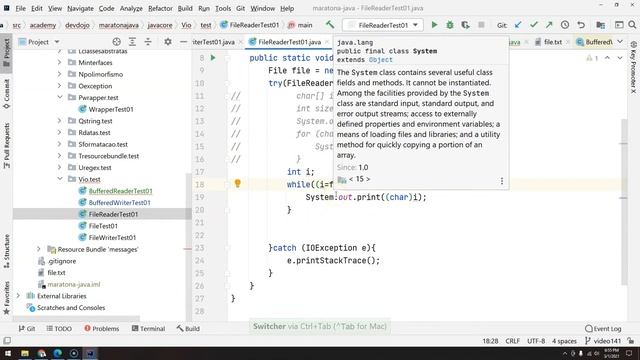Push commits with the Git arrow icon

pyautogui.click(x=549, y=25)
